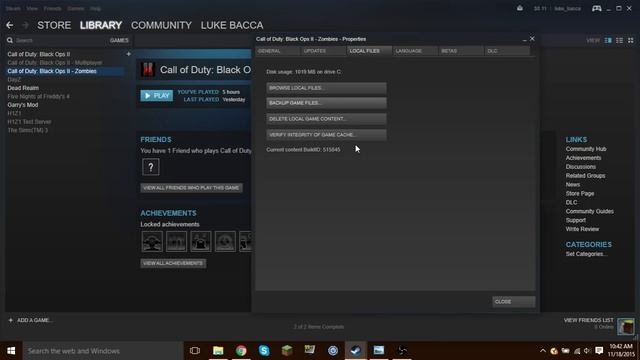Click Delete Local Game Content button

click(326, 119)
